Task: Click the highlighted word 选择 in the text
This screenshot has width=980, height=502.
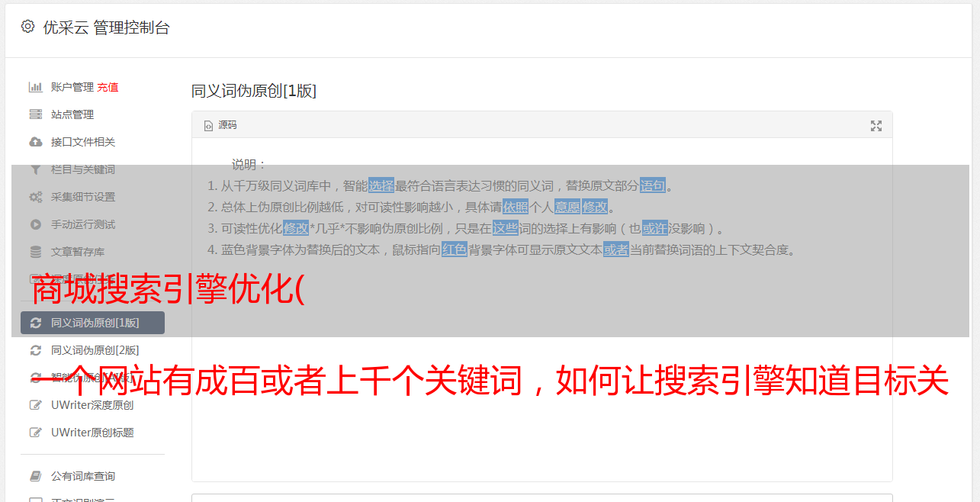Action: pos(381,185)
